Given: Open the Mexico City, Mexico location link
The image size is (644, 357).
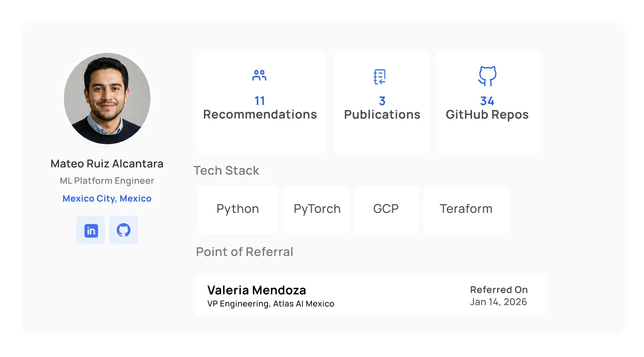Looking at the screenshot, I should coord(107,198).
